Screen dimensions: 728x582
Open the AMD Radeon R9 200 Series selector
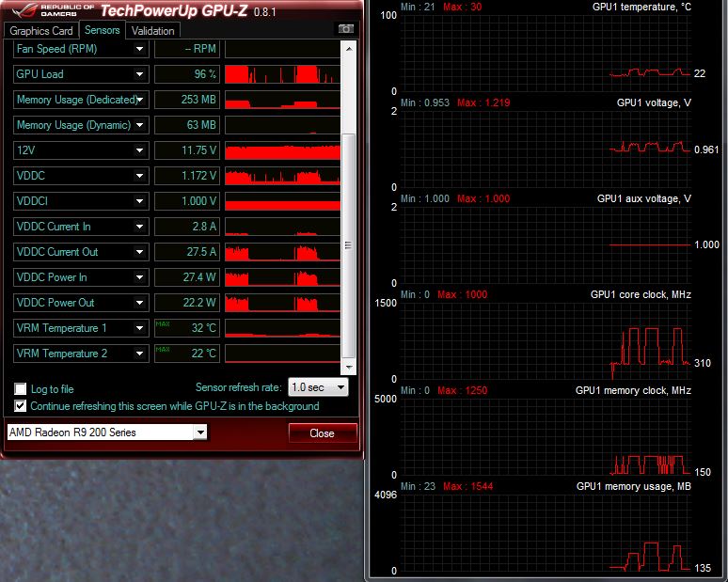(107, 433)
